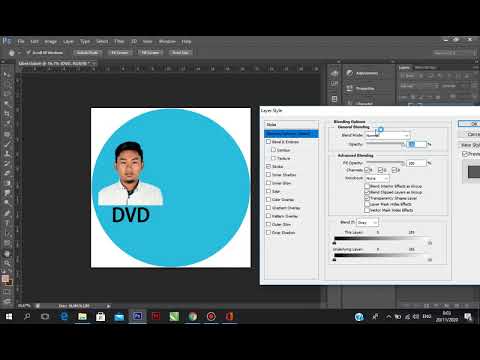
Task: Click foreground color swatch in toolbox
Action: click(x=5, y=279)
